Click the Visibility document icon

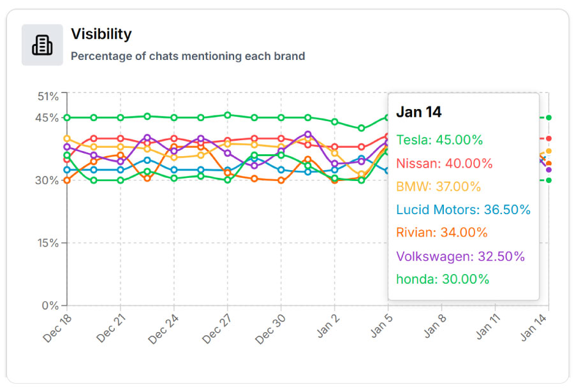42,45
